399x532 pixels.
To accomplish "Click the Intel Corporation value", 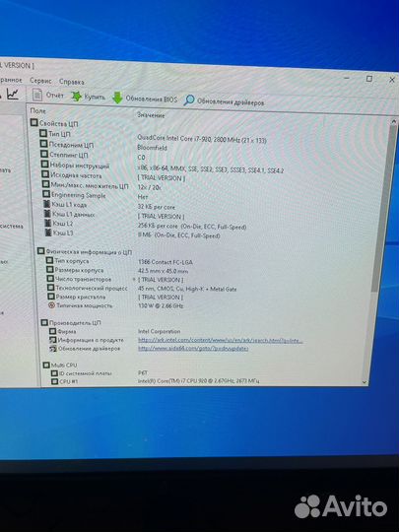I will click(x=160, y=331).
